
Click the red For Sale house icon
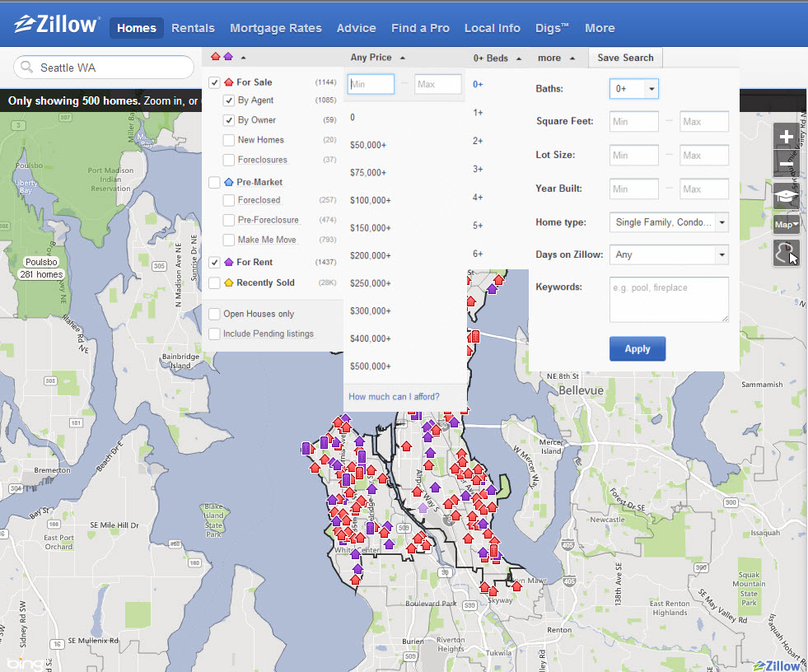(229, 82)
